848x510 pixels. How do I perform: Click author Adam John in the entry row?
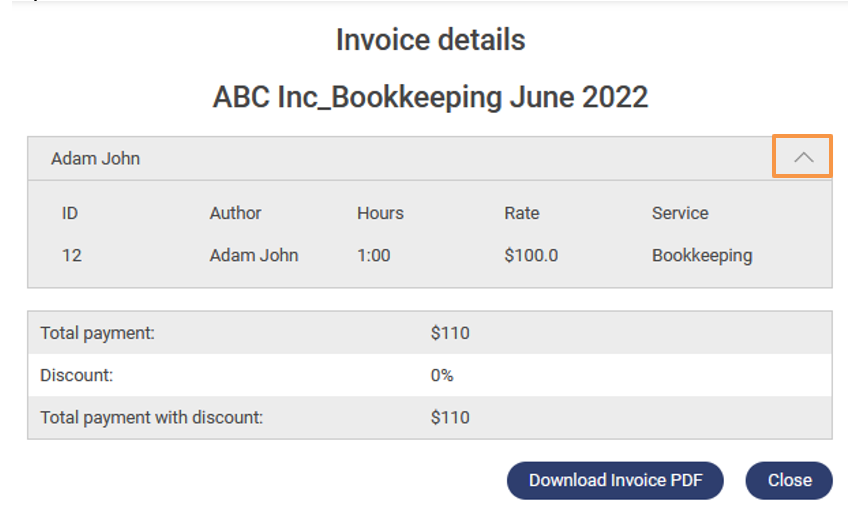click(x=254, y=255)
